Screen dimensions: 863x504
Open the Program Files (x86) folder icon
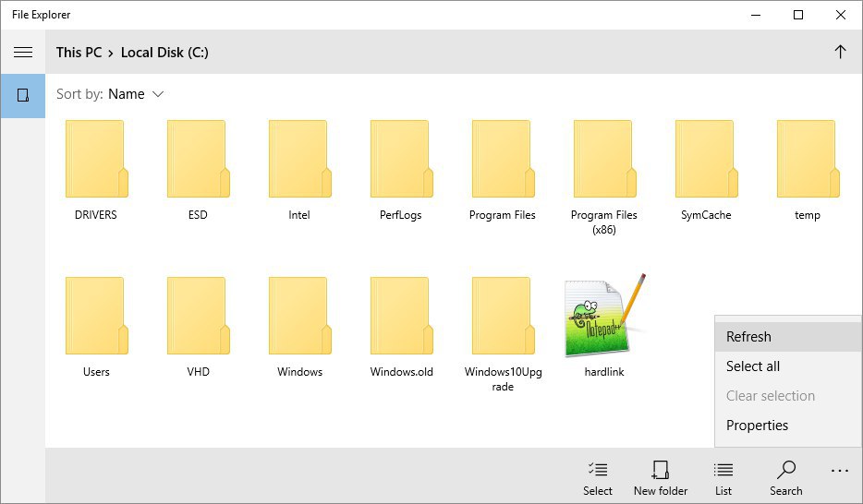coord(605,159)
